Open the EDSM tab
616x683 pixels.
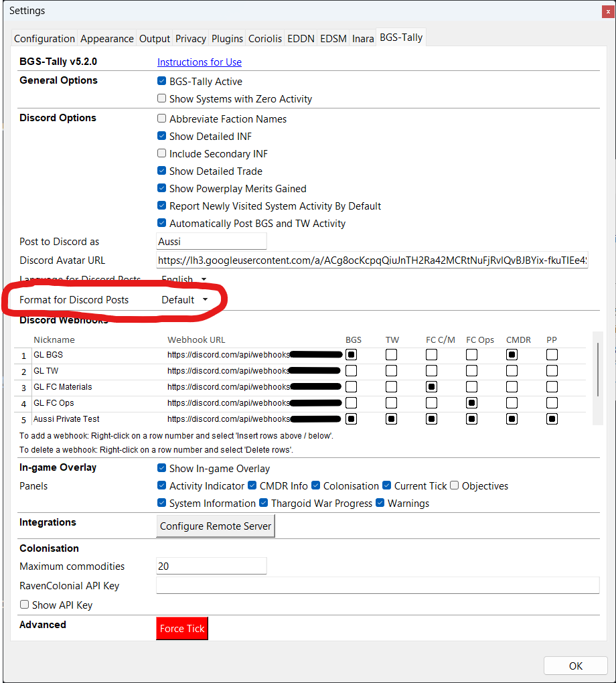333,39
